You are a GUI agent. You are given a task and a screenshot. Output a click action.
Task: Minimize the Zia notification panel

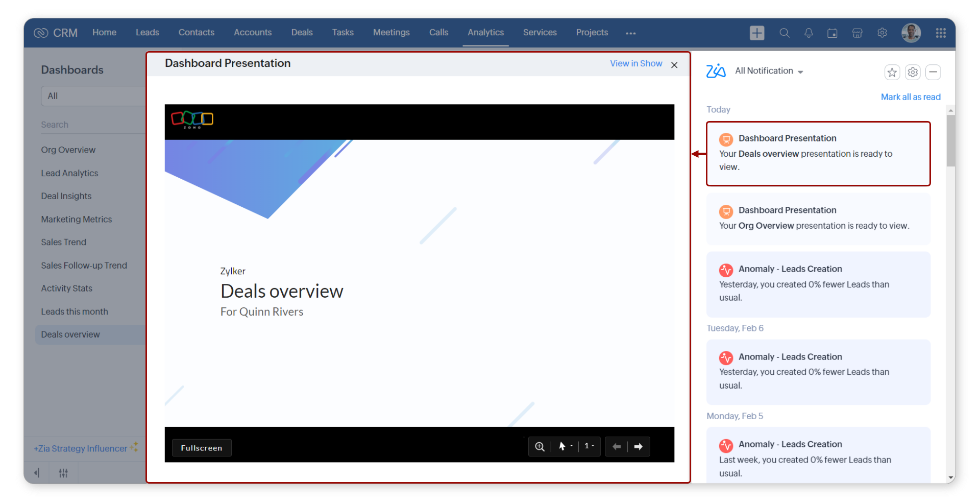pos(933,73)
